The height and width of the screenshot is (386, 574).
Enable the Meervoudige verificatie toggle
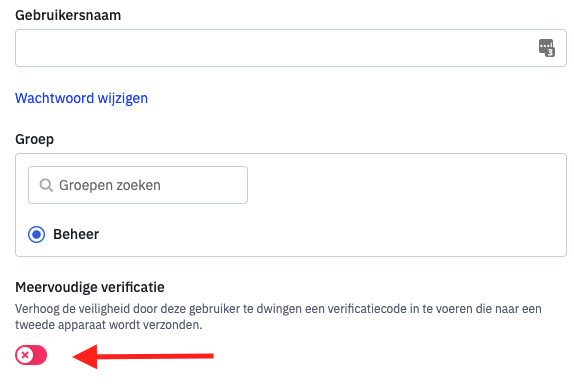click(31, 355)
